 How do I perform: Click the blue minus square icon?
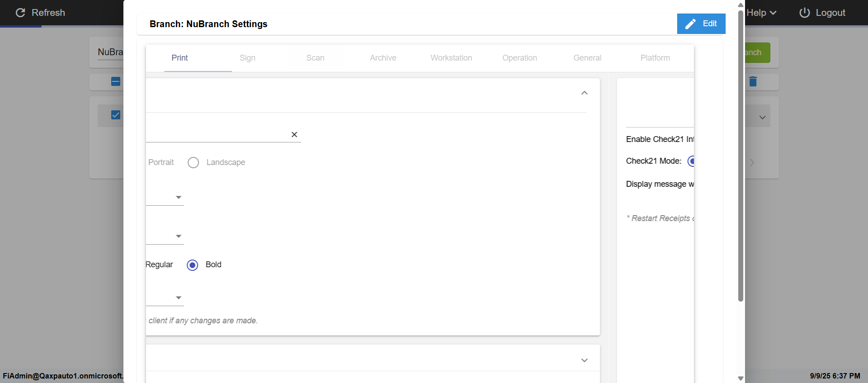click(x=116, y=81)
